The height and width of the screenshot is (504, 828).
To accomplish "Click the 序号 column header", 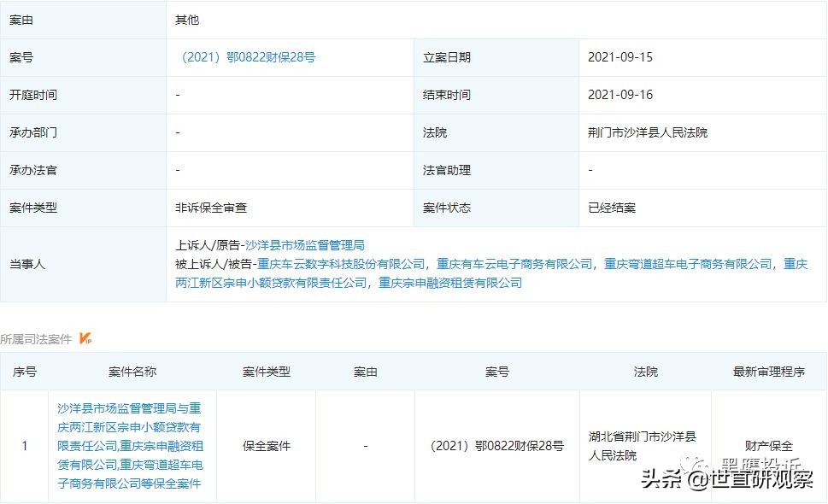I will point(25,372).
